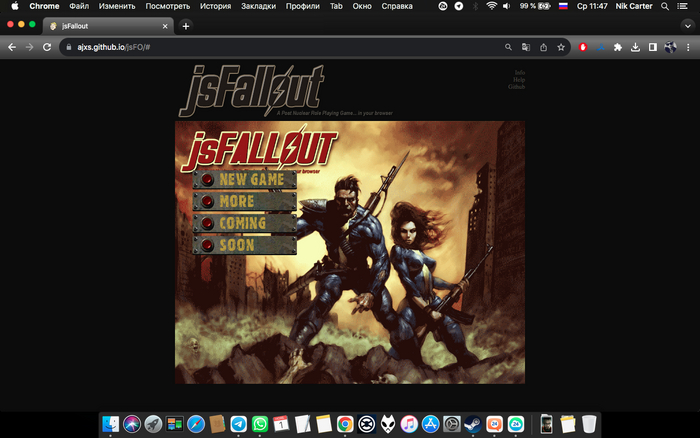
Task: Click the share icon in the address bar
Action: coord(543,47)
